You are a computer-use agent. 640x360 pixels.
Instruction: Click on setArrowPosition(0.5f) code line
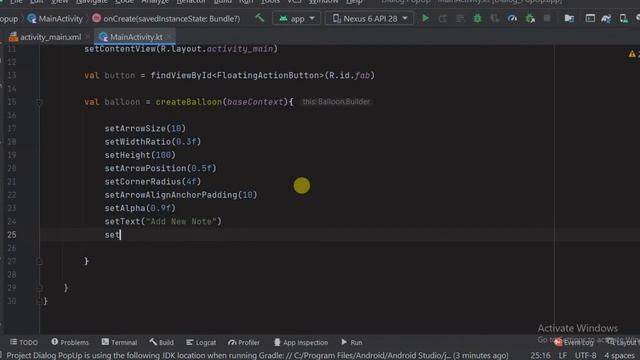160,168
